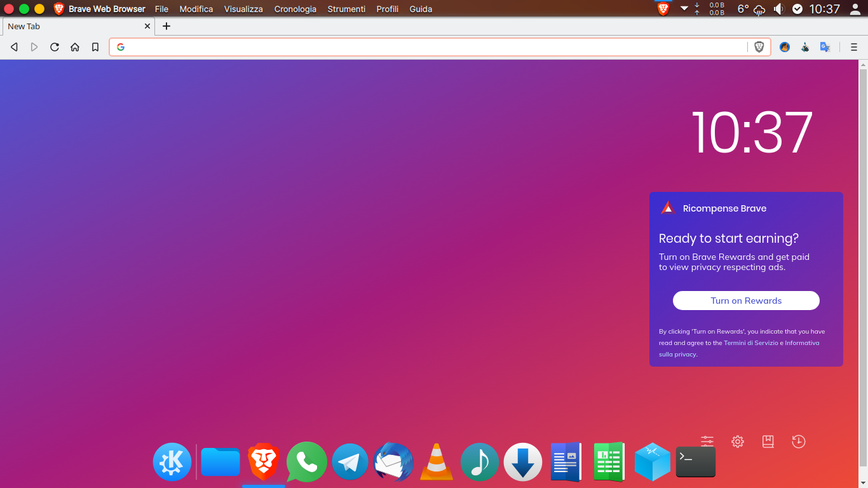Open history from new tab page footer
The width and height of the screenshot is (868, 488).
(799, 442)
